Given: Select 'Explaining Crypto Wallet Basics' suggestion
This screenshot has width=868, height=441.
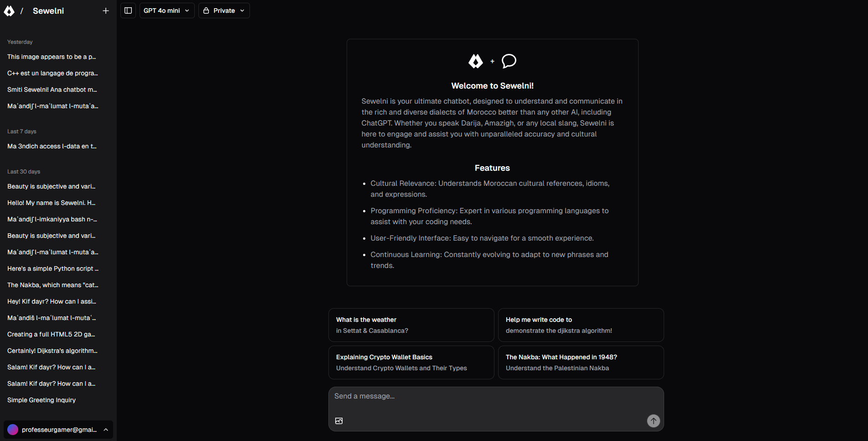Looking at the screenshot, I should coord(411,362).
